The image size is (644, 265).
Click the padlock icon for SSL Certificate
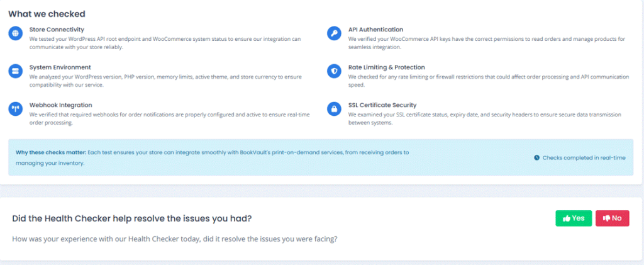pos(335,109)
